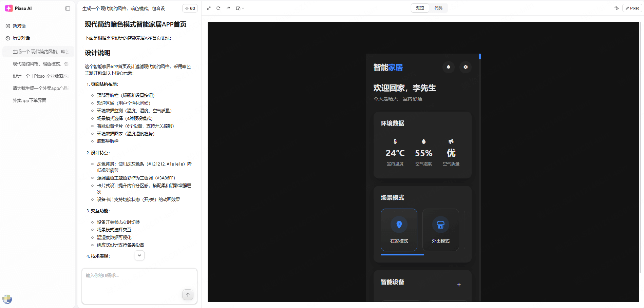Start a 新对话 conversation
This screenshot has width=644, height=308.
[19, 25]
